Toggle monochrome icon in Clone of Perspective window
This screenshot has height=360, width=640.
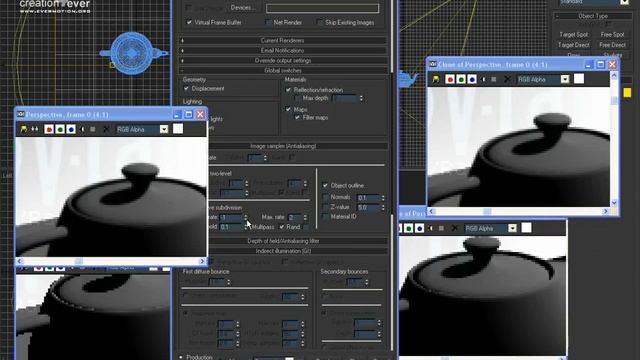coord(494,80)
